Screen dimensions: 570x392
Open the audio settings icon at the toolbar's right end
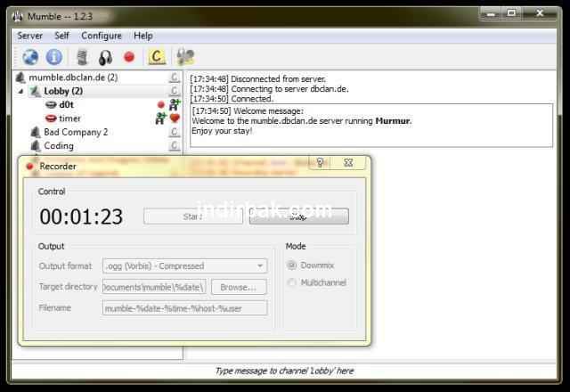[x=185, y=57]
